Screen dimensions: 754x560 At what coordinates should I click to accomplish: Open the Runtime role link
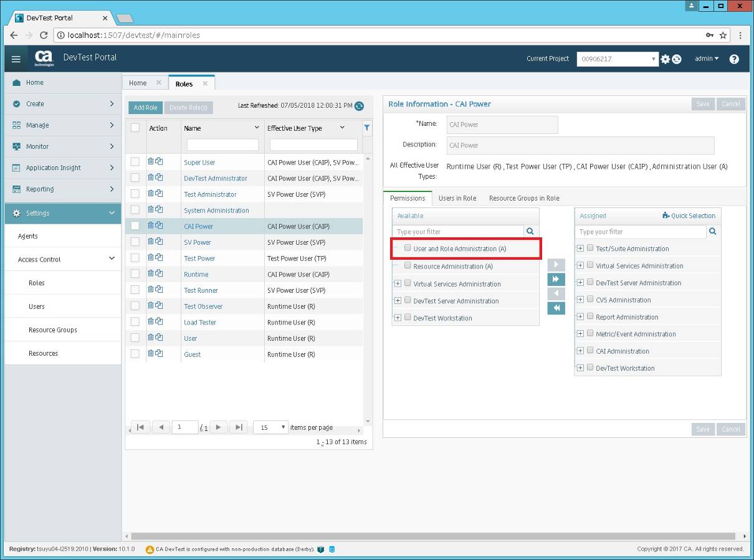(196, 274)
